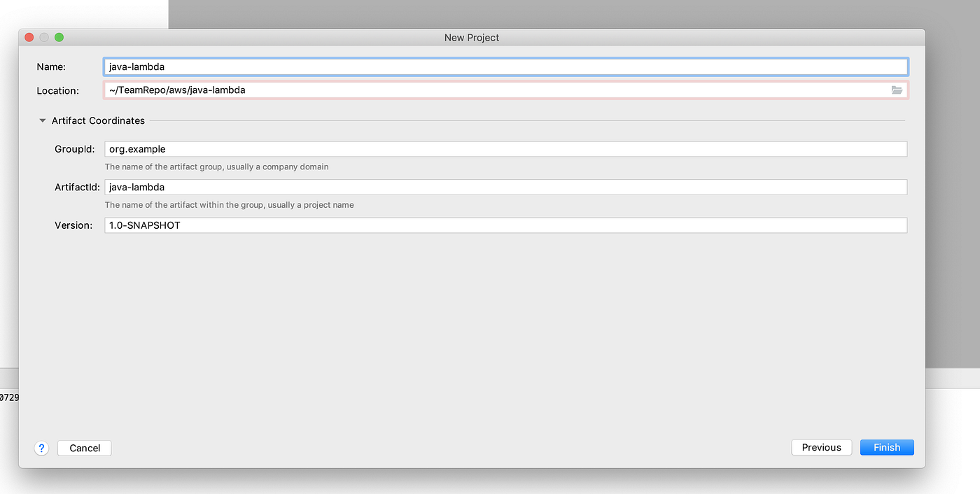This screenshot has width=980, height=494.
Task: Click the green zoom window button
Action: 59,37
